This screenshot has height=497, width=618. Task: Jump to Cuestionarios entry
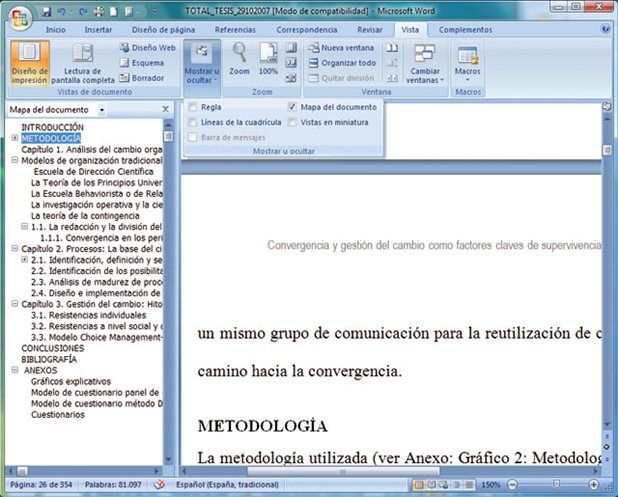58,414
